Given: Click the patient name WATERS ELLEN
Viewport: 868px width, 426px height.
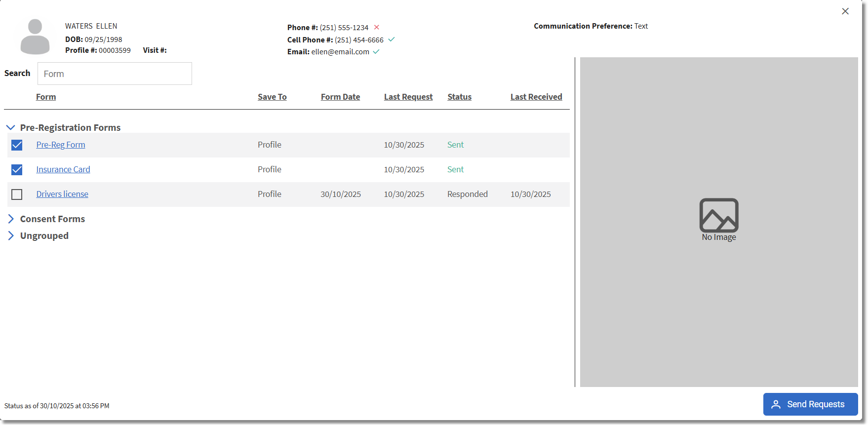Looking at the screenshot, I should click(x=91, y=26).
